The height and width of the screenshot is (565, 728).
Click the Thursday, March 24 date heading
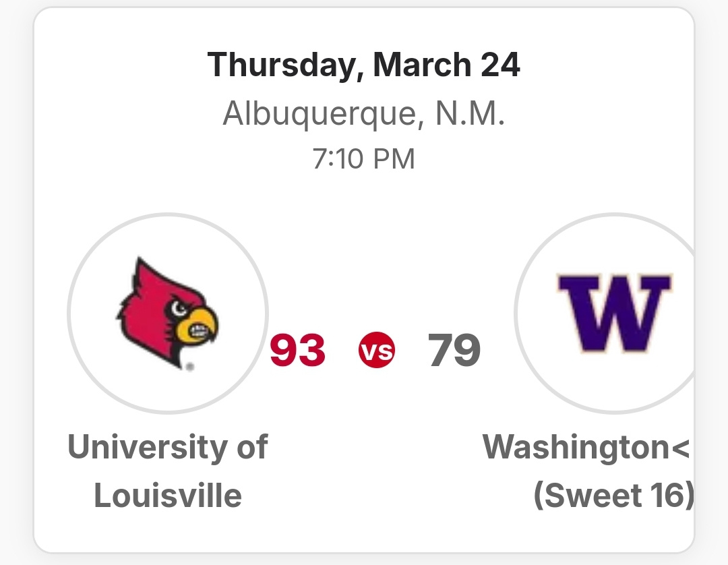pyautogui.click(x=363, y=65)
